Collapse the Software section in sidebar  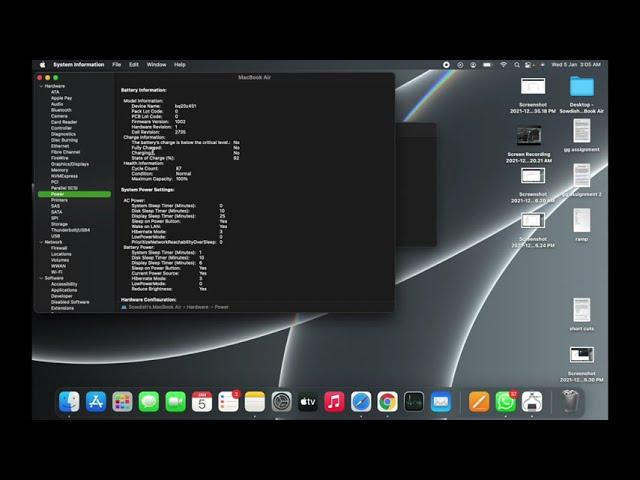[x=41, y=278]
